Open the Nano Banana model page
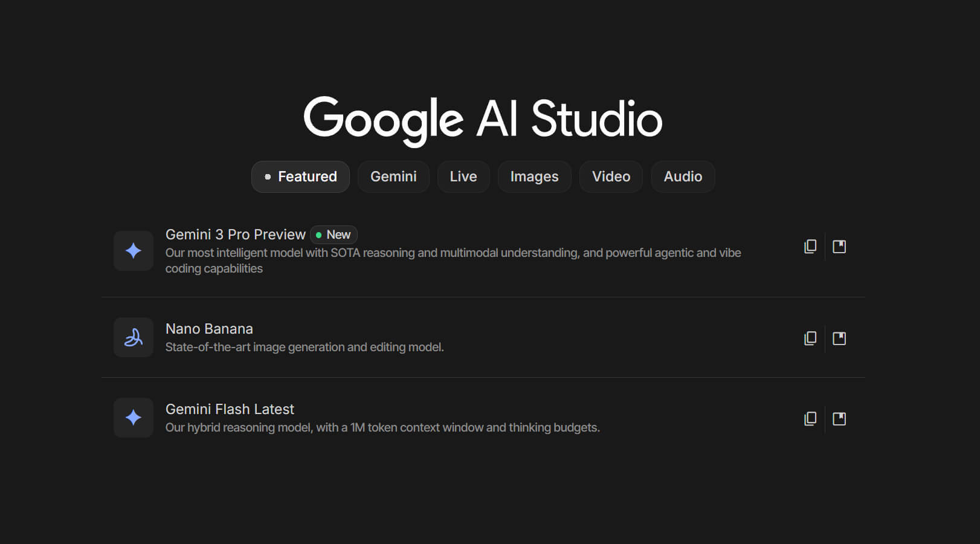Image resolution: width=980 pixels, height=544 pixels. click(210, 328)
